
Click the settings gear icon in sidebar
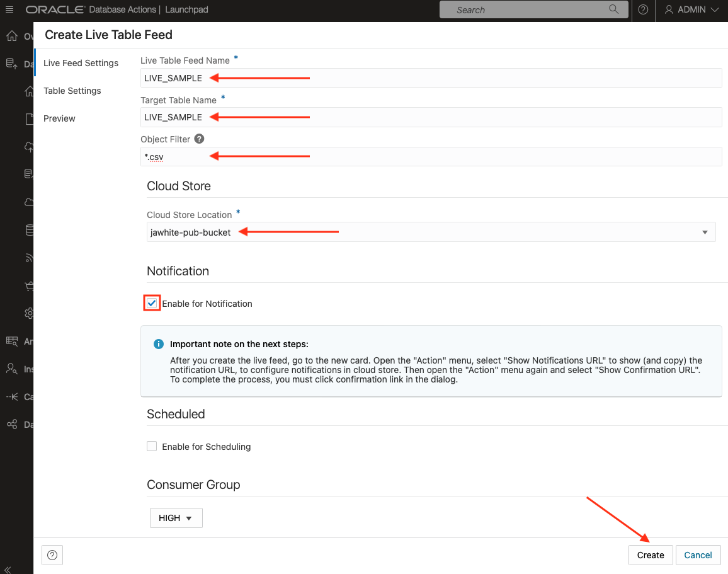point(30,313)
